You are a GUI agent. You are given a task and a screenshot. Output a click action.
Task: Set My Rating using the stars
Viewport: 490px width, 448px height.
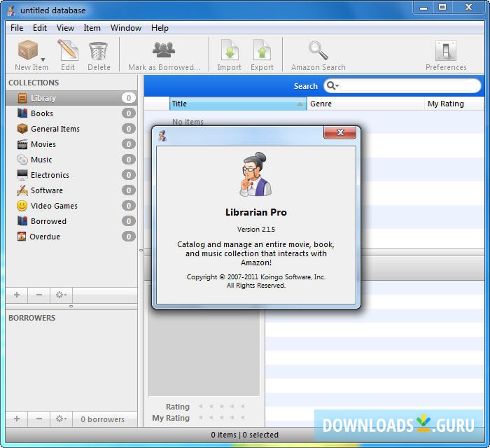click(221, 419)
